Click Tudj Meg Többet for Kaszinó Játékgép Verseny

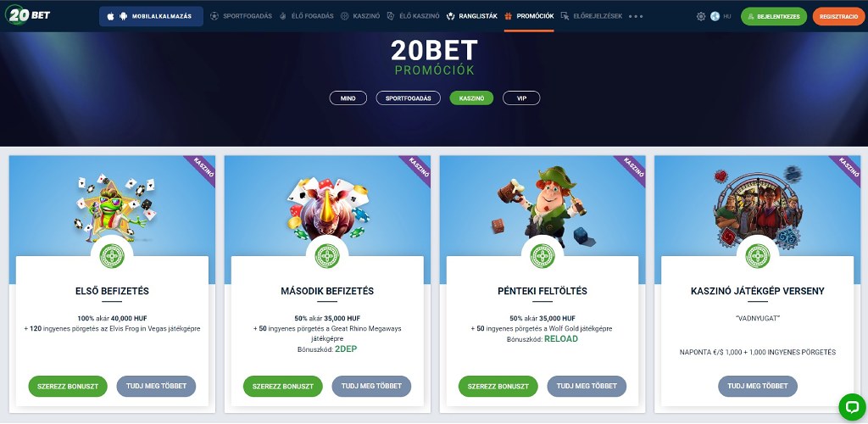click(758, 387)
